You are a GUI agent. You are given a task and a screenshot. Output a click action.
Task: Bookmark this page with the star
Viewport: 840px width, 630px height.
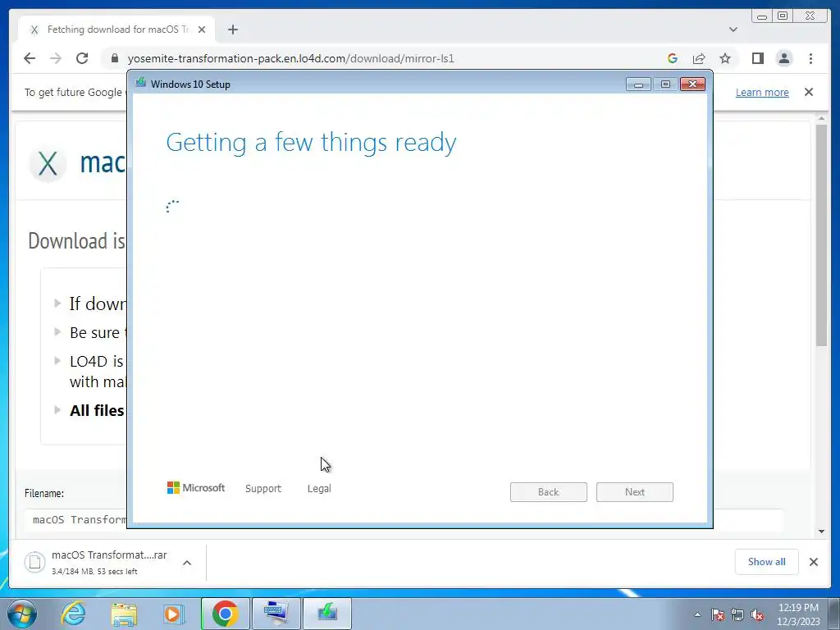(x=725, y=58)
